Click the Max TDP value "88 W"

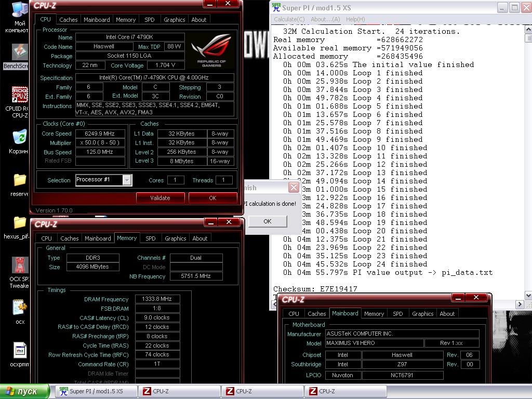pos(175,46)
